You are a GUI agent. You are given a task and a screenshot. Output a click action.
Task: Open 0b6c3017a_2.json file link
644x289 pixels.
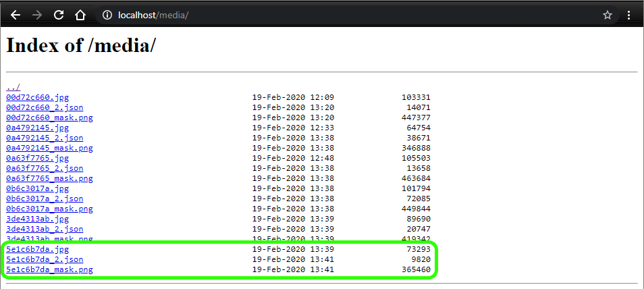(x=45, y=199)
